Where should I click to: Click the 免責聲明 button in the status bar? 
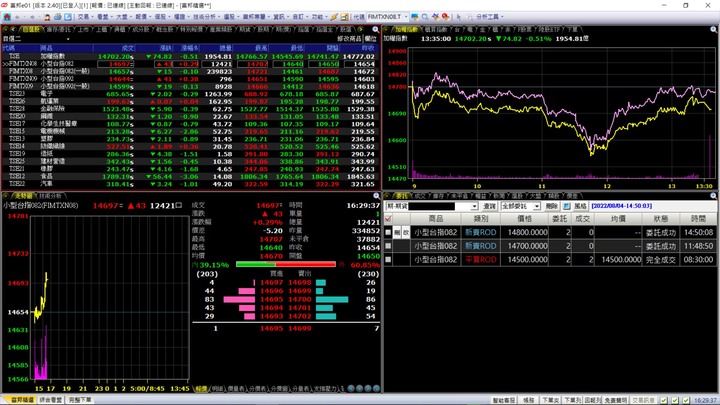click(x=616, y=400)
